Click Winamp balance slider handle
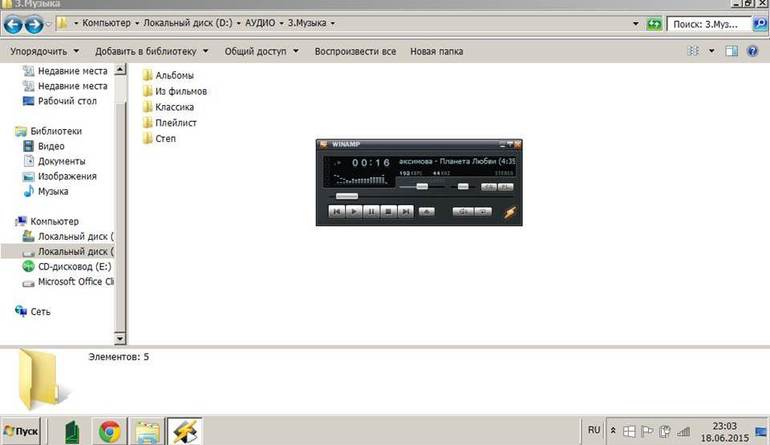770x445 pixels. click(x=463, y=187)
